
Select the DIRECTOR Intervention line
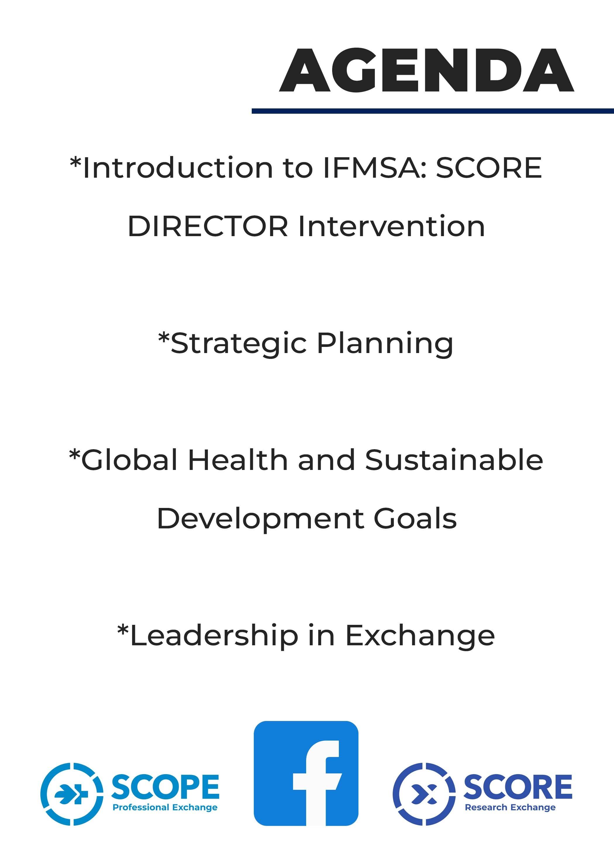coord(306,226)
